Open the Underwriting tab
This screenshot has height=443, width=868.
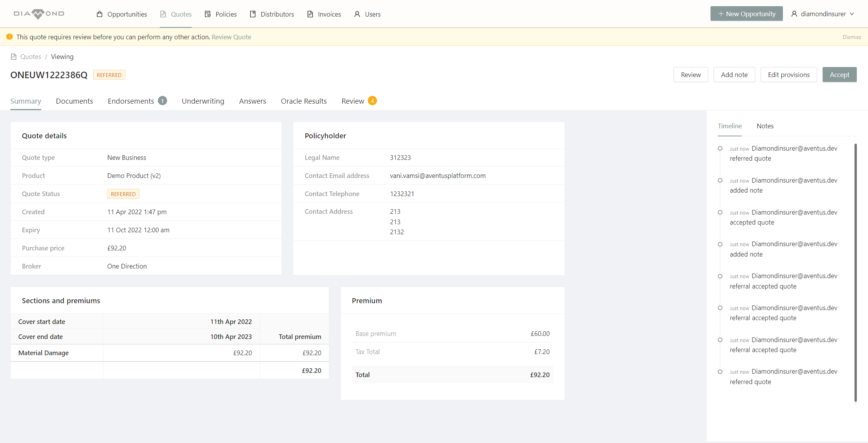point(203,101)
